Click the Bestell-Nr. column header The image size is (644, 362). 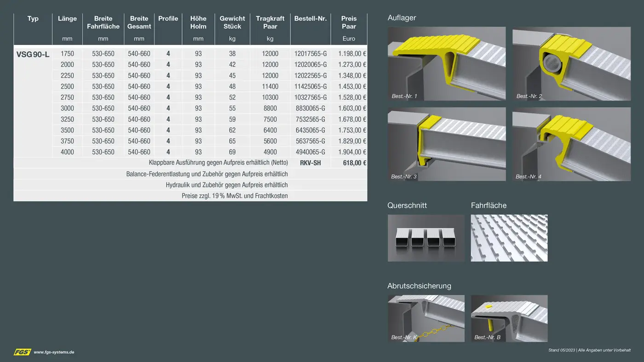tap(310, 19)
